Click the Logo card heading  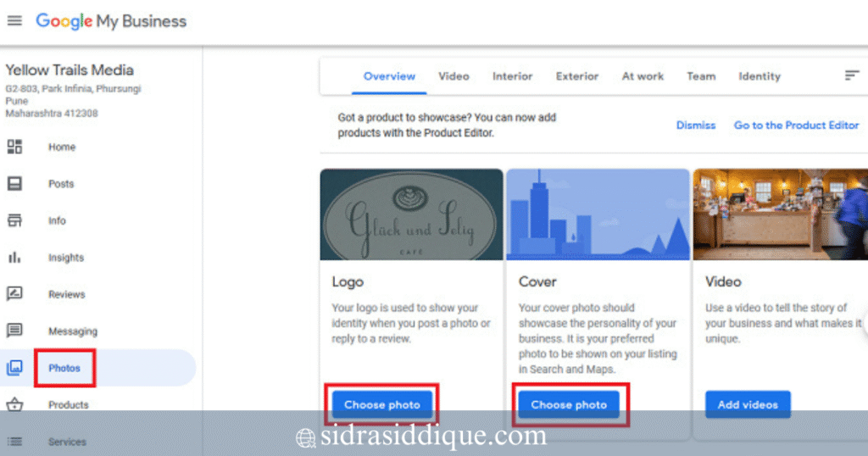pyautogui.click(x=348, y=281)
